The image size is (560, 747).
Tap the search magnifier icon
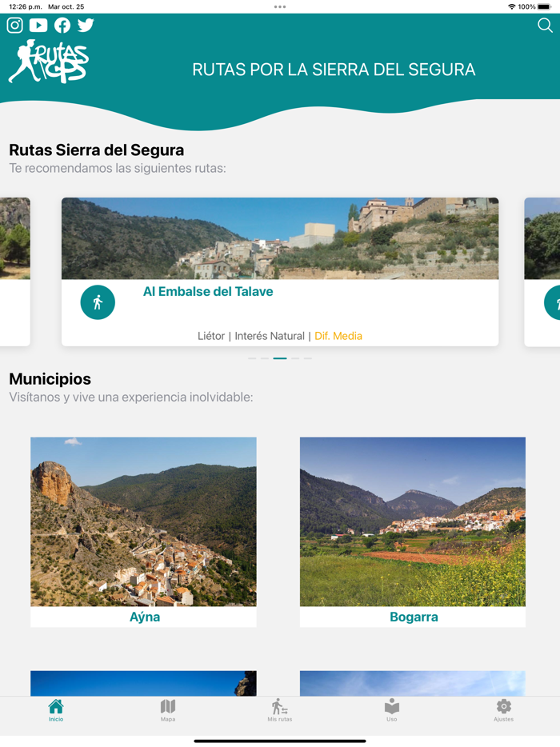coord(545,26)
